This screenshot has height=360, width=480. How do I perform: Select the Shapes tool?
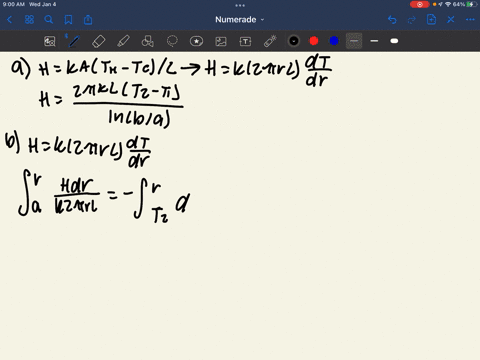click(x=148, y=41)
